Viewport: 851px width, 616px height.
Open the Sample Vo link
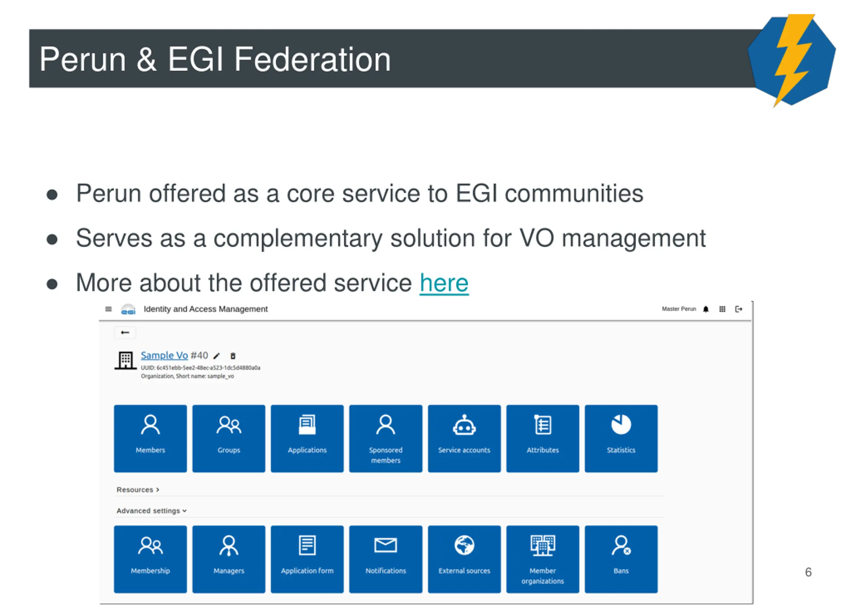pyautogui.click(x=164, y=355)
